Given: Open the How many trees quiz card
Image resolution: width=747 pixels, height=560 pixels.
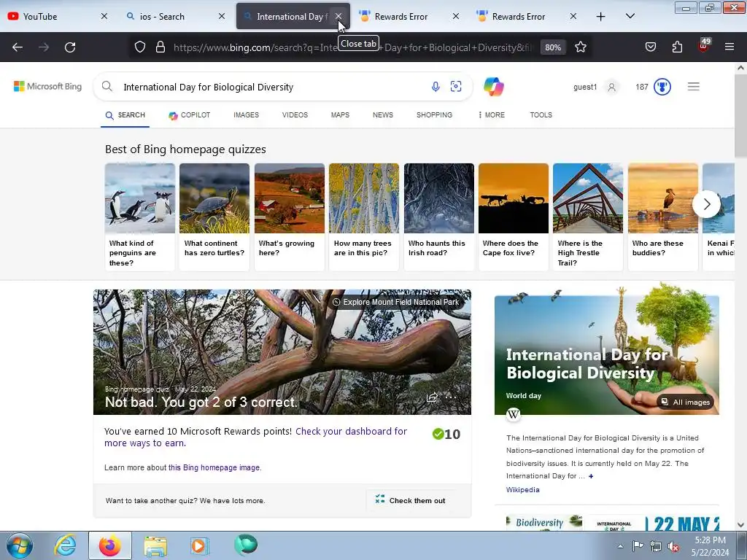Looking at the screenshot, I should pyautogui.click(x=363, y=217).
